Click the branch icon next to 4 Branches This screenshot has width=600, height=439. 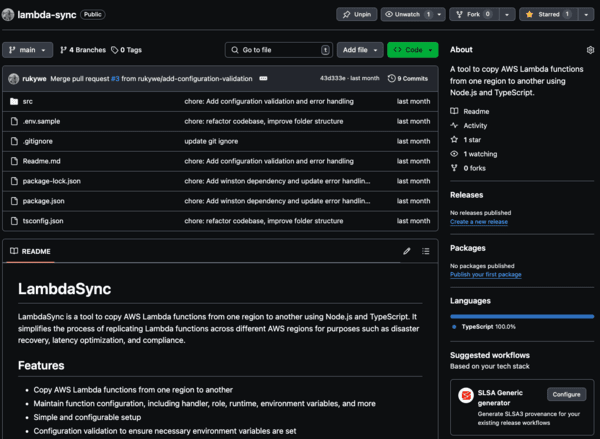[64, 50]
